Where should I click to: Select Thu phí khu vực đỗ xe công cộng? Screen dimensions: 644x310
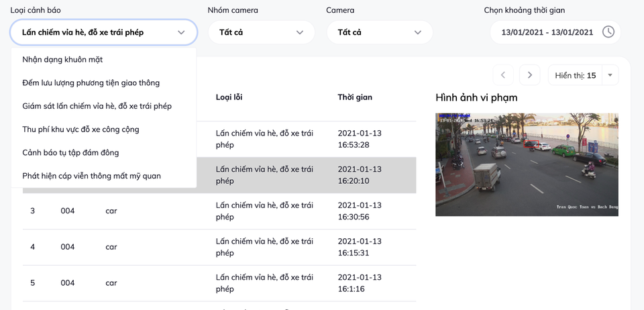103,130
